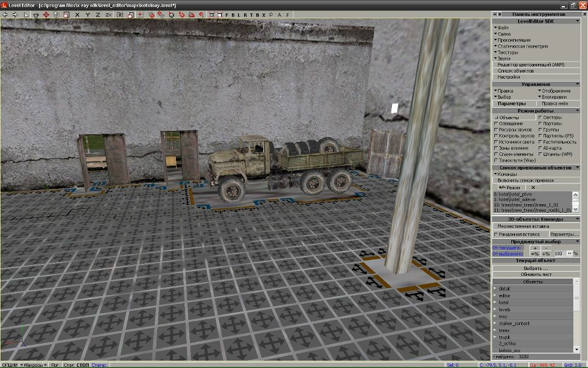This screenshot has height=368, width=588.
Task: Click the Множественная вставка button
Action: (536, 226)
